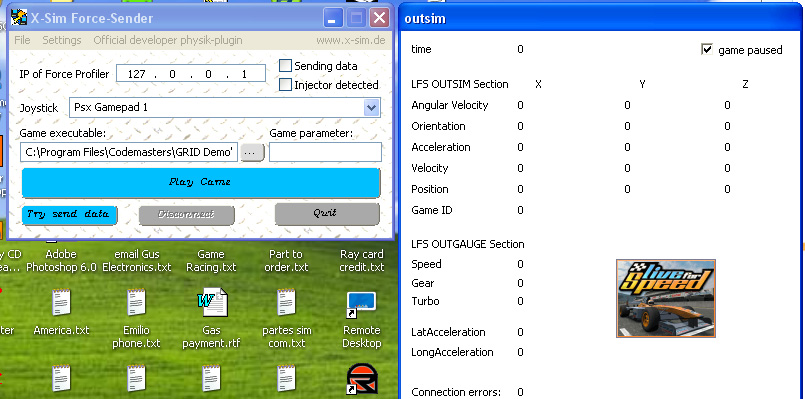The image size is (805, 399).
Task: Expand the Joystick dropdown arrow
Action: [371, 108]
